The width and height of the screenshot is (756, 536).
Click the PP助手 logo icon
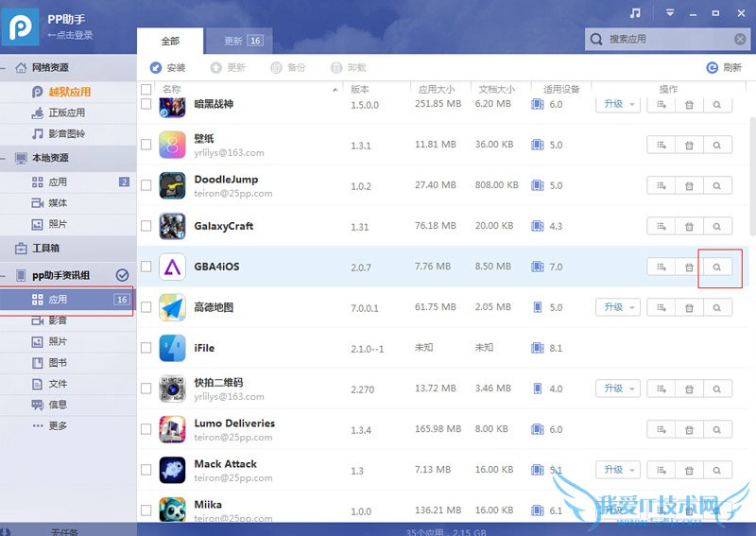[20, 27]
